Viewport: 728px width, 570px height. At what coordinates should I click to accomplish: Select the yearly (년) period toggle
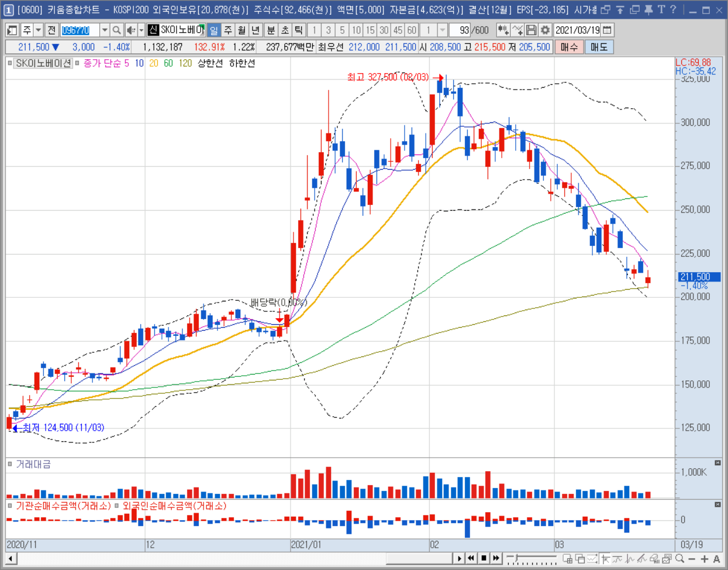pos(256,30)
